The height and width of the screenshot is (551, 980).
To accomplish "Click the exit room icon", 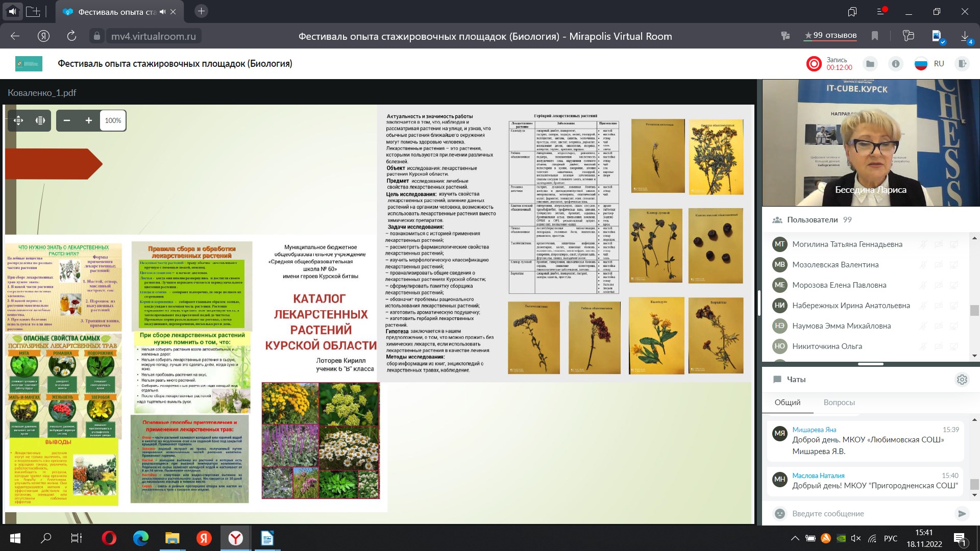I will pyautogui.click(x=962, y=64).
